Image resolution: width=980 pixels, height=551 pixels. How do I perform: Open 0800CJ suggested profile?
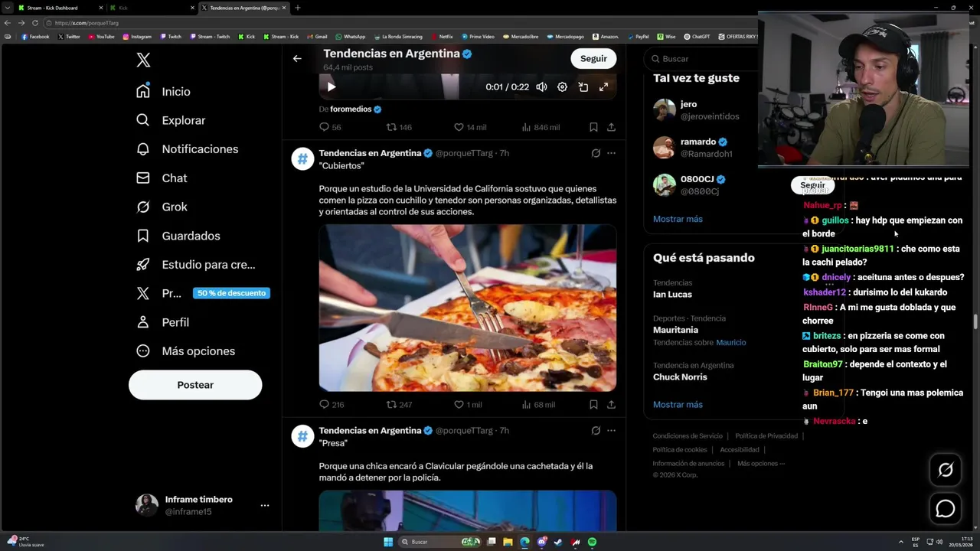click(x=689, y=185)
